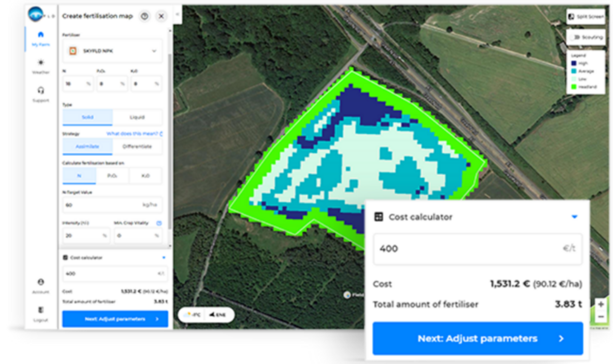Click the temperature weather chip on the map

pyautogui.click(x=193, y=315)
